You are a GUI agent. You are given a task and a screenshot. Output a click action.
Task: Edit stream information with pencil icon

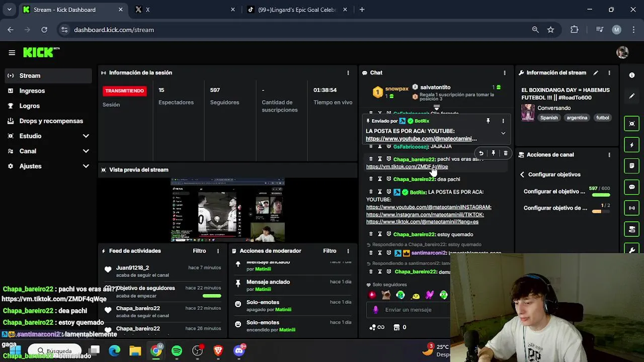[596, 73]
